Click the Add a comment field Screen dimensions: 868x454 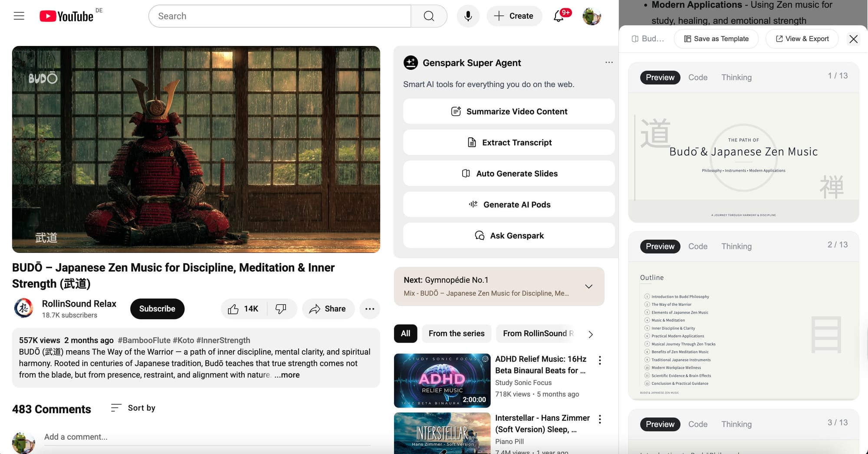point(207,437)
